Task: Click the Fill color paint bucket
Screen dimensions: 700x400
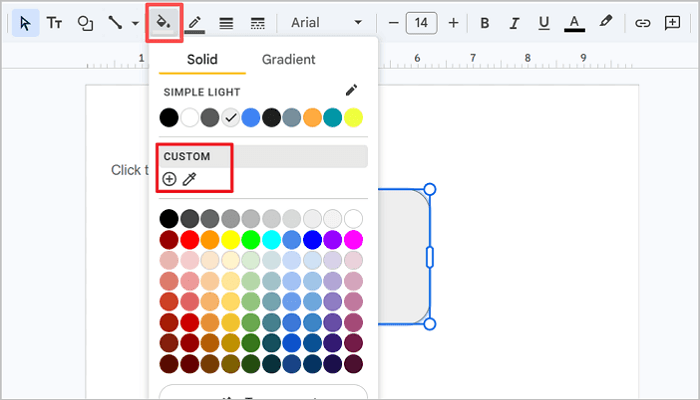Action: pyautogui.click(x=165, y=23)
